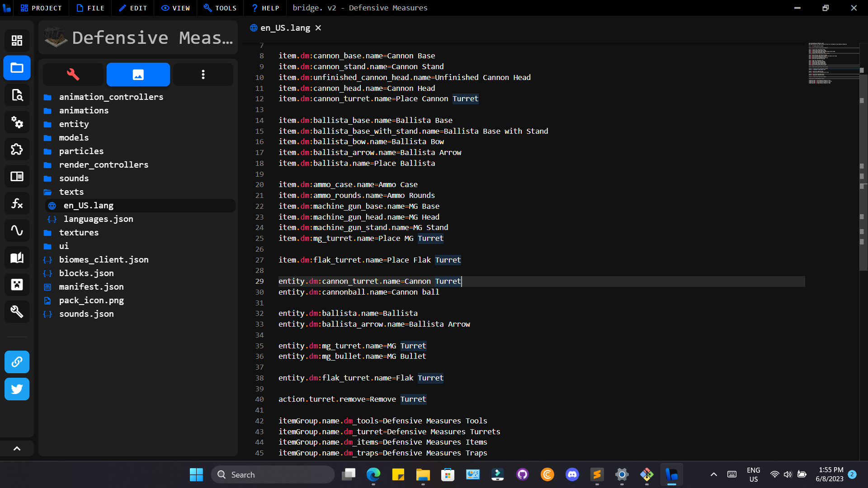This screenshot has width=868, height=488.
Task: Open the Molang fx sidebar icon
Action: click(x=17, y=204)
